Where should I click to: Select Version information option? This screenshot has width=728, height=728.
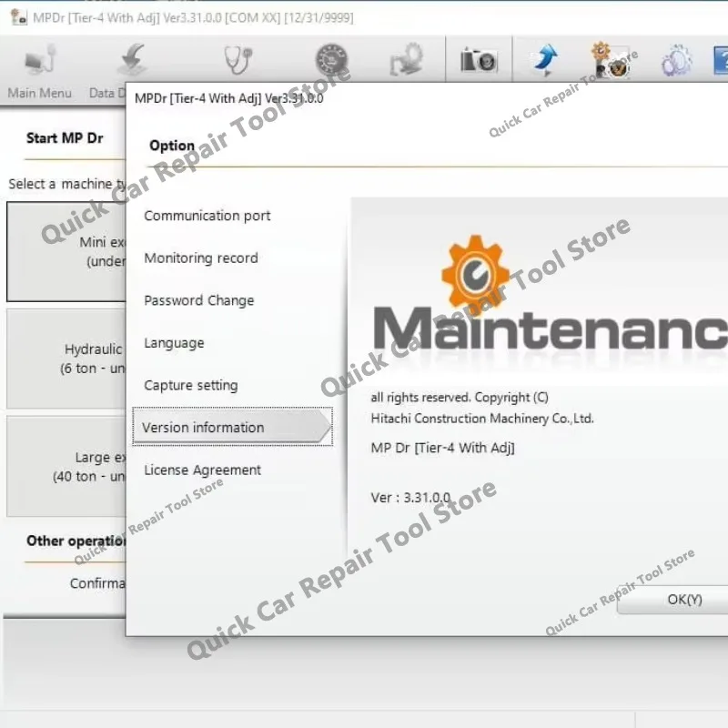click(x=232, y=427)
